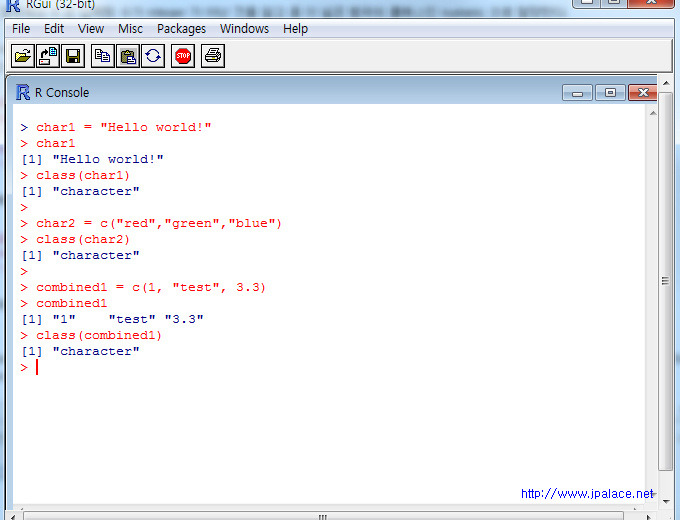
Task: Click the outer window scroll up arrow
Action: [x=666, y=82]
